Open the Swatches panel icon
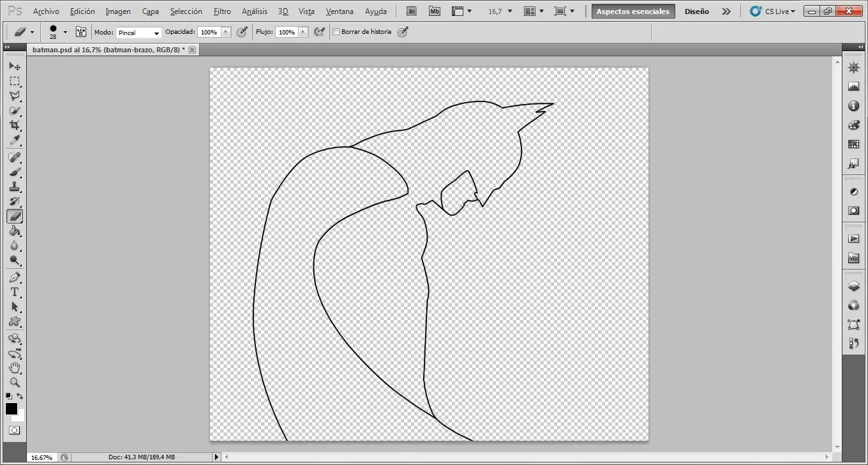The height and width of the screenshot is (465, 868). pos(853,144)
